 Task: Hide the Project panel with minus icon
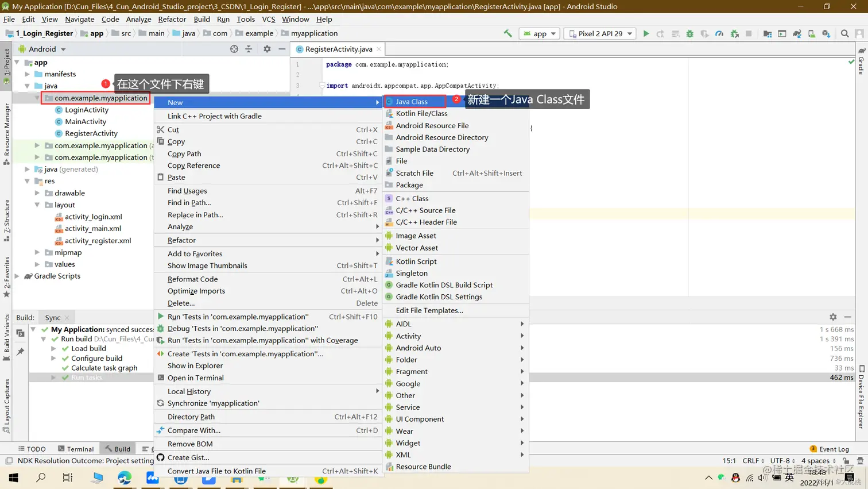[282, 49]
